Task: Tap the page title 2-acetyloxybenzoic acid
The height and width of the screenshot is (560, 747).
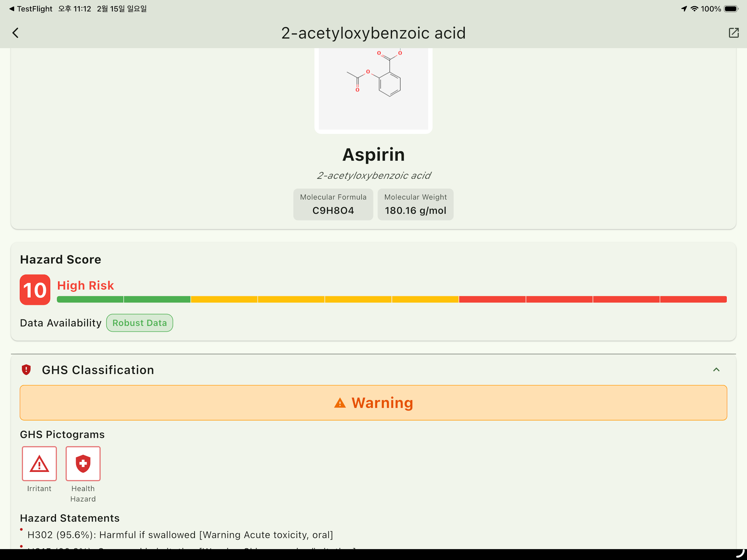Action: (x=373, y=33)
